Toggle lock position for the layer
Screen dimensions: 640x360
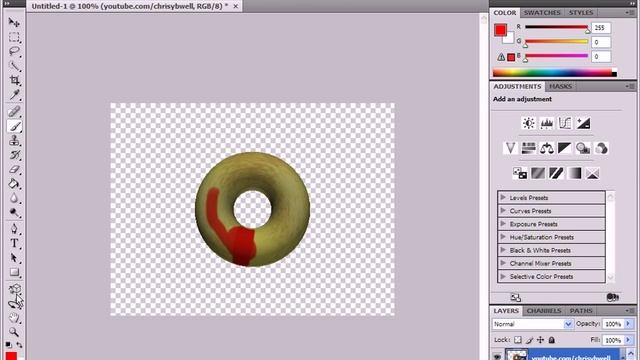(540, 340)
